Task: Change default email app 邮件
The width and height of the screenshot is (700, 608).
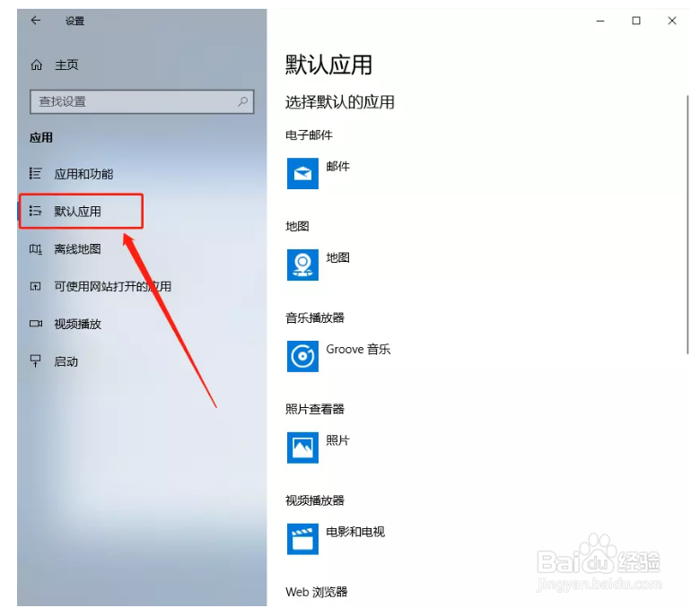Action: click(338, 167)
